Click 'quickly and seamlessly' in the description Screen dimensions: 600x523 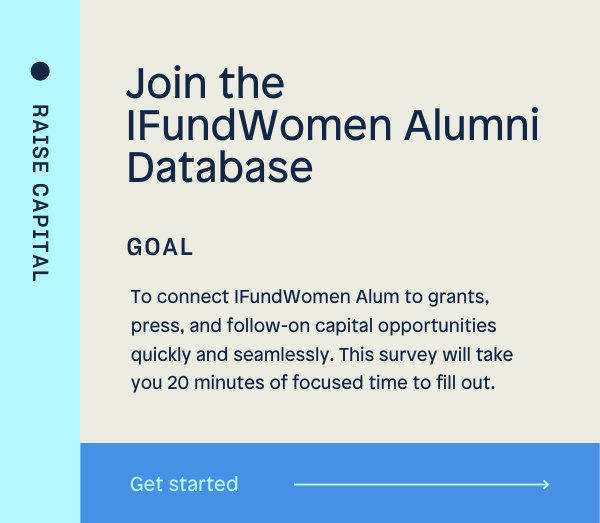[232, 355]
